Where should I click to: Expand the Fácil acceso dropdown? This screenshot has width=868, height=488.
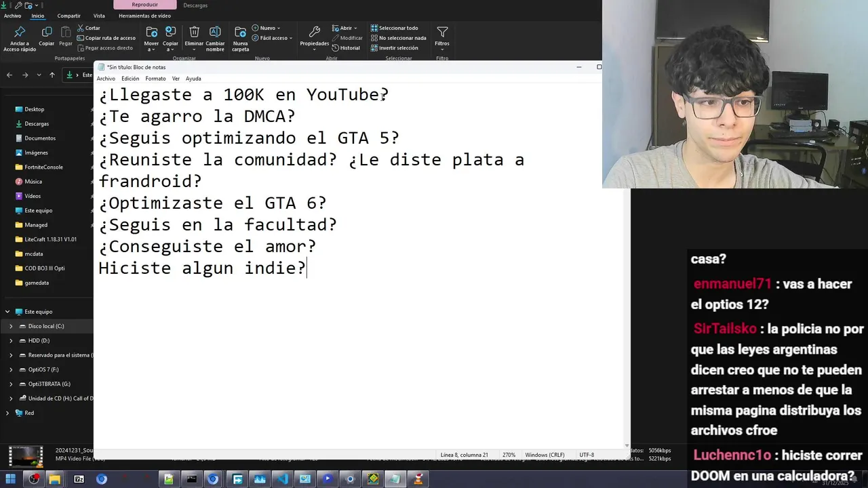pyautogui.click(x=273, y=38)
